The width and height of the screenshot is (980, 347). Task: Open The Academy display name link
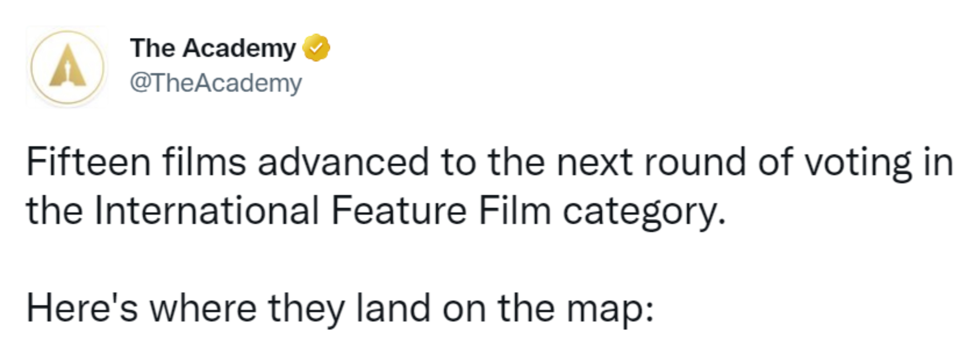[213, 48]
